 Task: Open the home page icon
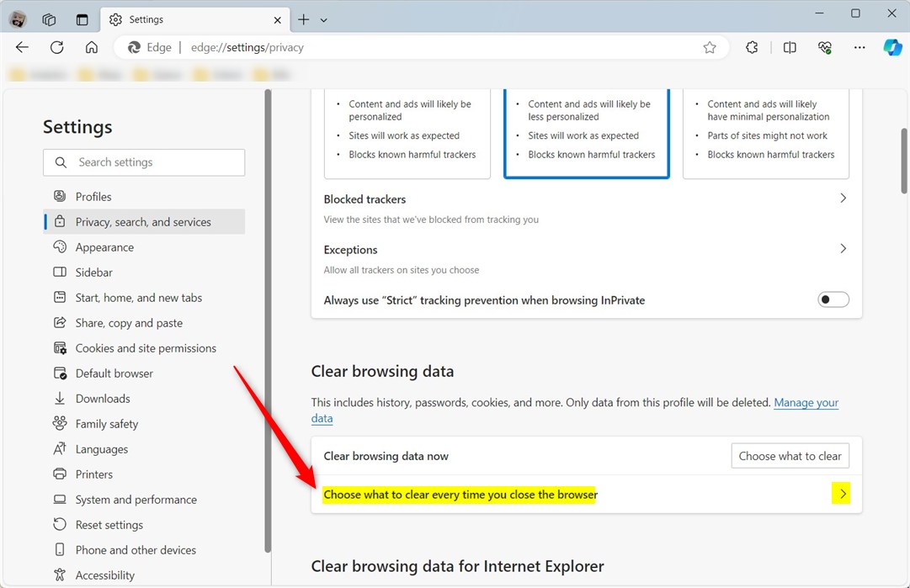pyautogui.click(x=92, y=47)
